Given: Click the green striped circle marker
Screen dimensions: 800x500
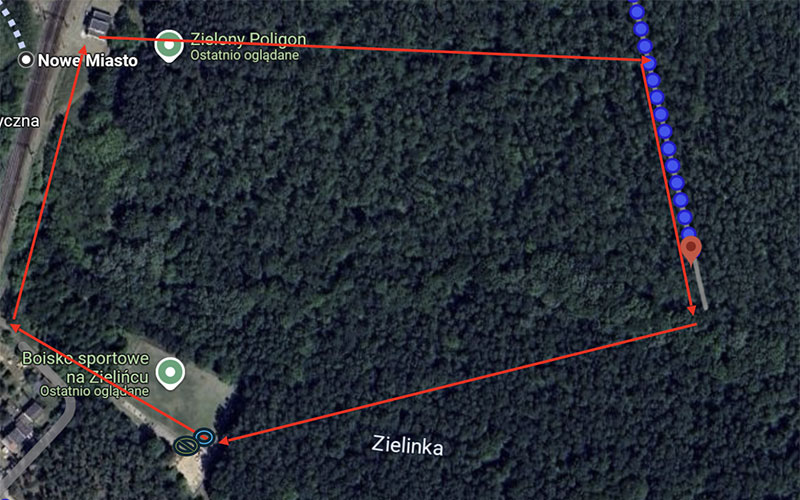Looking at the screenshot, I should pos(186,445).
